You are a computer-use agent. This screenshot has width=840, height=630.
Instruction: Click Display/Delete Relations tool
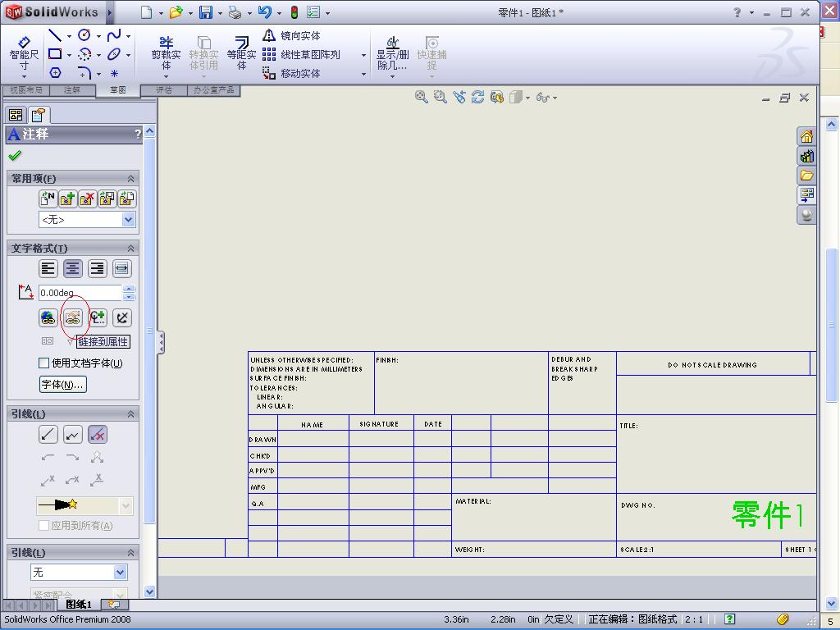coord(392,53)
